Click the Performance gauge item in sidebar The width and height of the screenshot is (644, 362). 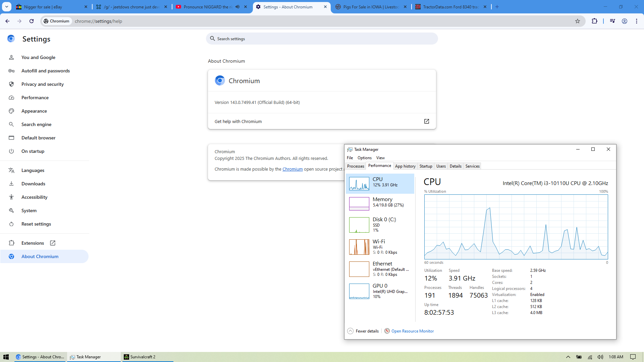(x=35, y=98)
